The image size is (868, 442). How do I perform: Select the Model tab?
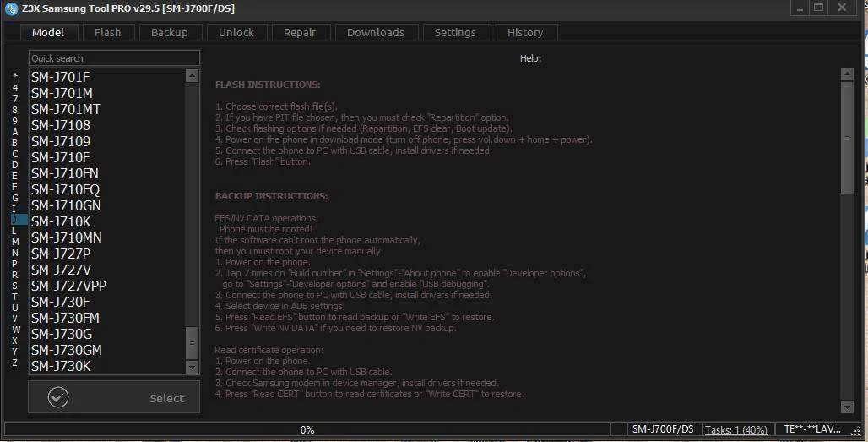[48, 33]
